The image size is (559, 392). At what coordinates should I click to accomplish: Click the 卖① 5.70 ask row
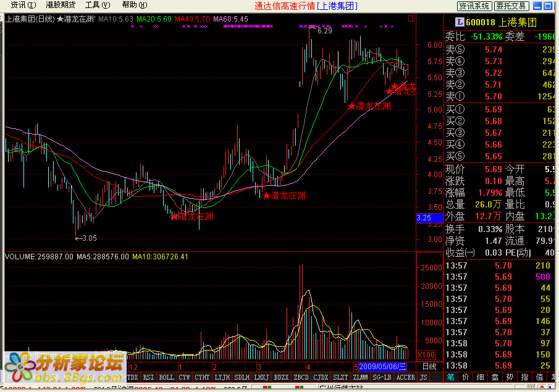pyautogui.click(x=501, y=96)
